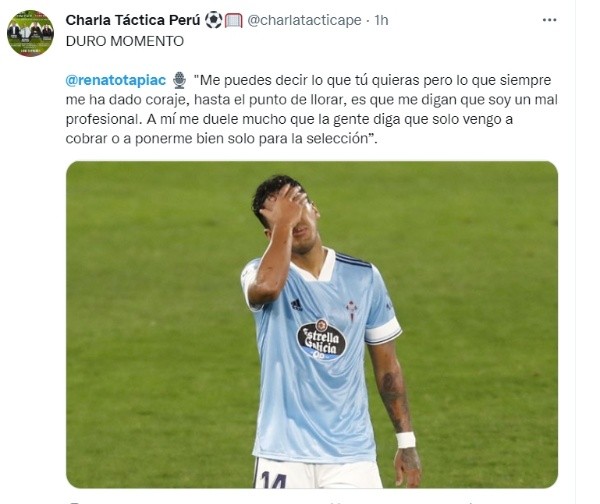The image size is (600, 504).
Task: Click the Charla Táctica Perú display name
Action: [133, 20]
